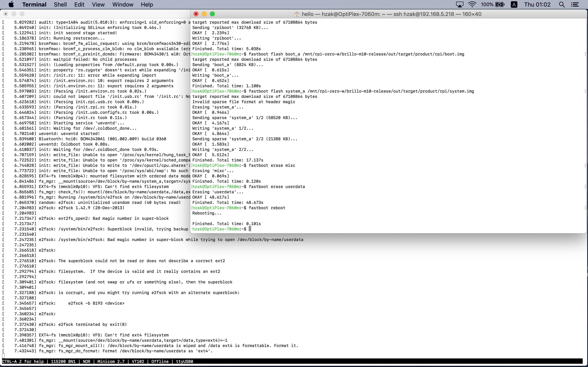The width and height of the screenshot is (588, 367).
Task: Open the input source A icon
Action: click(514, 4)
